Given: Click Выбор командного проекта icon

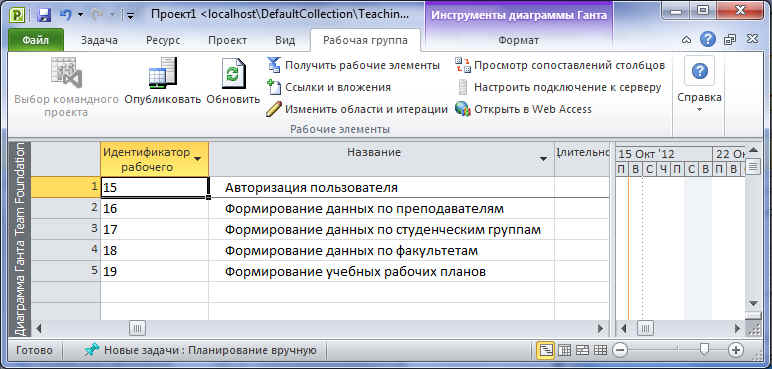Looking at the screenshot, I should (66, 73).
